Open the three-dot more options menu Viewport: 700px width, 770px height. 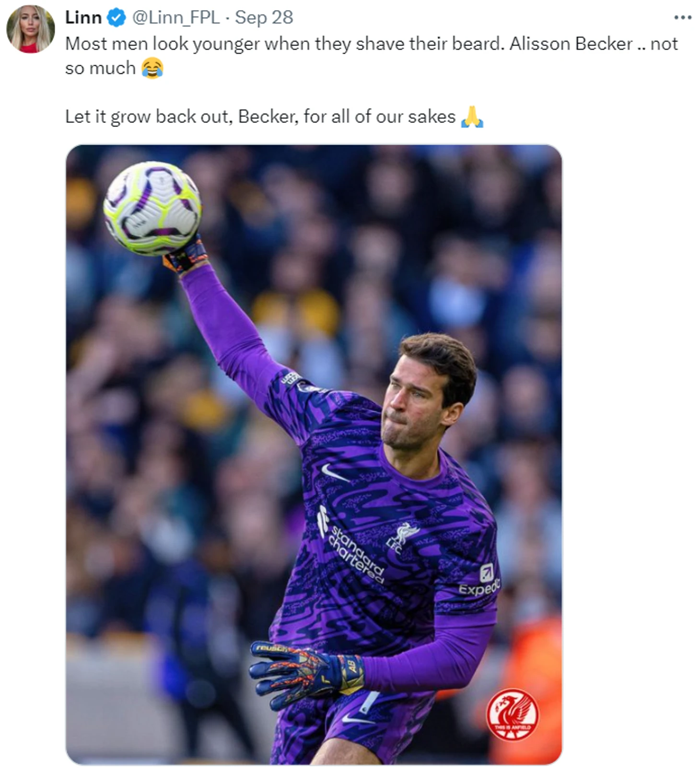click(682, 17)
